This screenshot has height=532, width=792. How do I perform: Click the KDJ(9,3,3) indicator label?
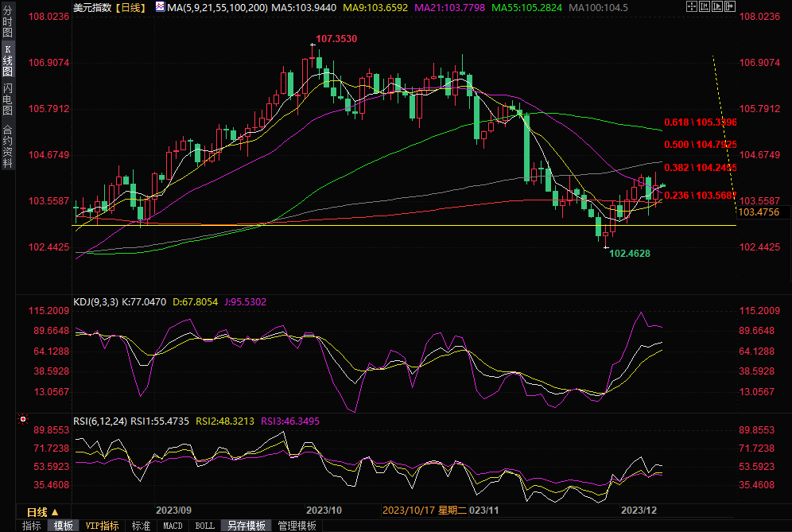[95, 302]
